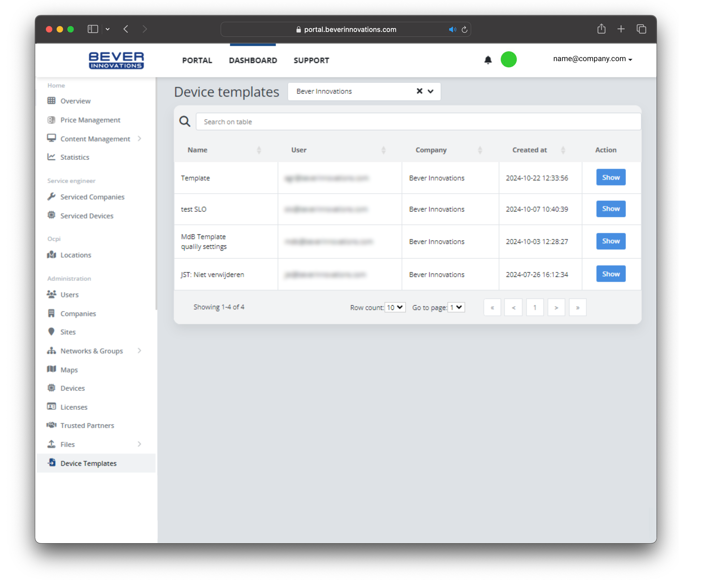The width and height of the screenshot is (728, 580).
Task: Focus the Search on table field
Action: pos(418,122)
